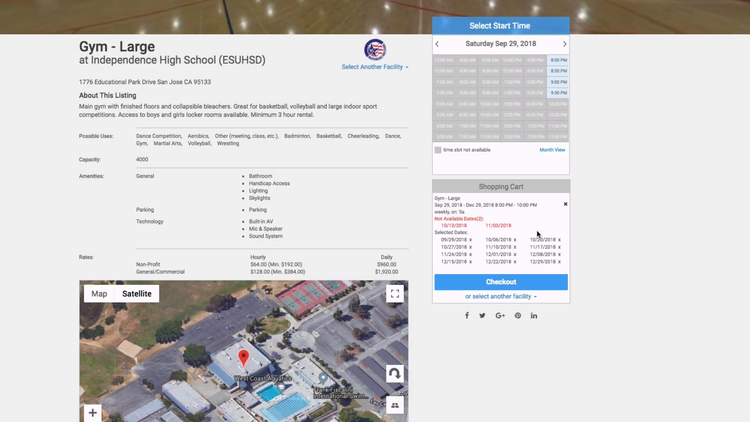Remove 12/08/2018 from selected dates
The image size is (750, 422).
point(559,255)
